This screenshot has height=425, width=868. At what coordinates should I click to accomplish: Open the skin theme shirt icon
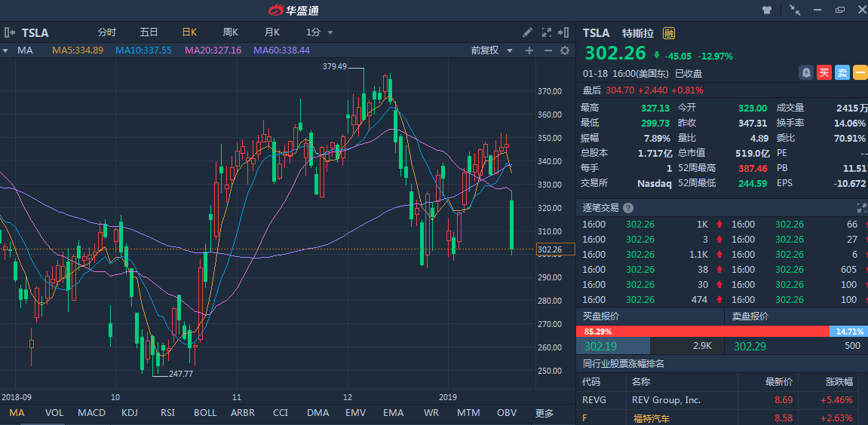pyautogui.click(x=767, y=10)
